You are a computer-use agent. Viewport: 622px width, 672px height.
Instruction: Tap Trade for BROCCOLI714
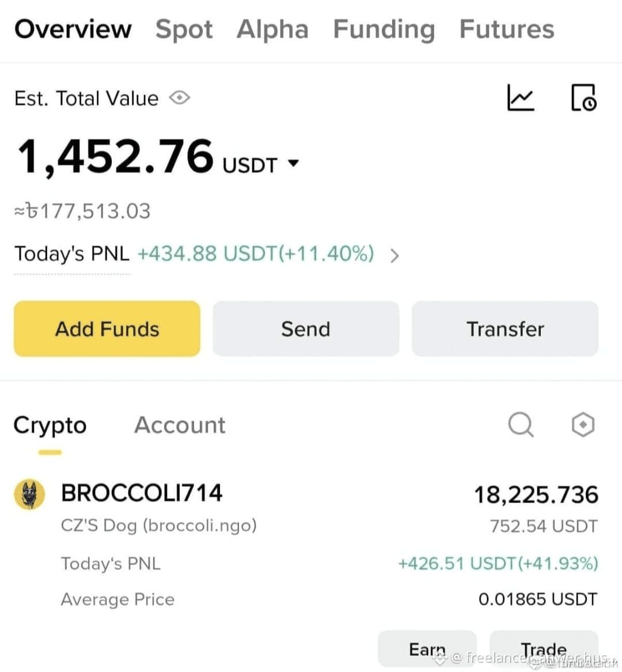click(x=544, y=649)
